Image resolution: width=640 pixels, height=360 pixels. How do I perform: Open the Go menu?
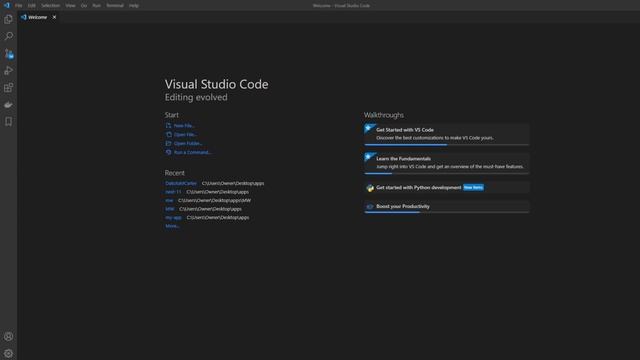(x=84, y=6)
